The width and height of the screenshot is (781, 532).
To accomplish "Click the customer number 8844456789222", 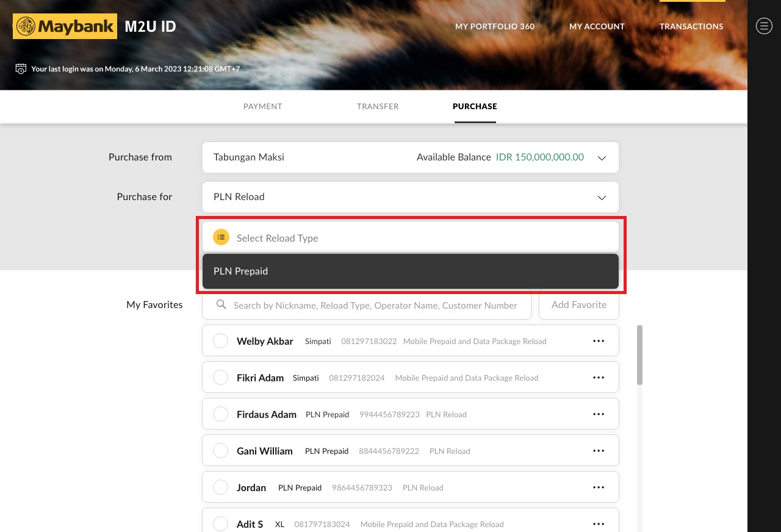I will pyautogui.click(x=389, y=451).
